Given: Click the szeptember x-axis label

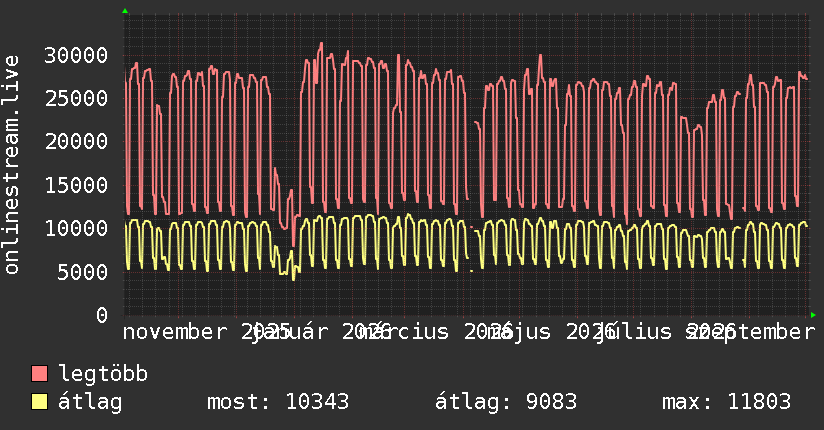Looking at the screenshot, I should coord(751,332).
